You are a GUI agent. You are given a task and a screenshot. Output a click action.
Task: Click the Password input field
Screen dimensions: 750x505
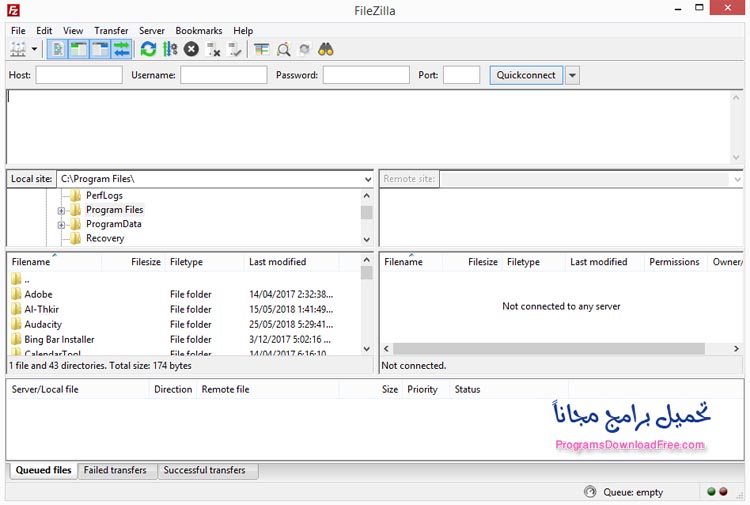366,75
